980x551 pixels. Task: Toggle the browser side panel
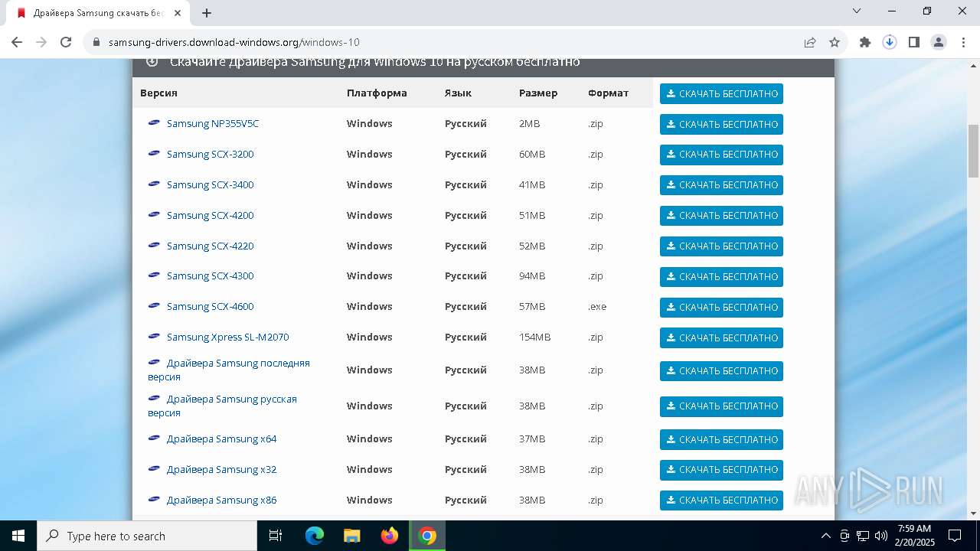[914, 42]
